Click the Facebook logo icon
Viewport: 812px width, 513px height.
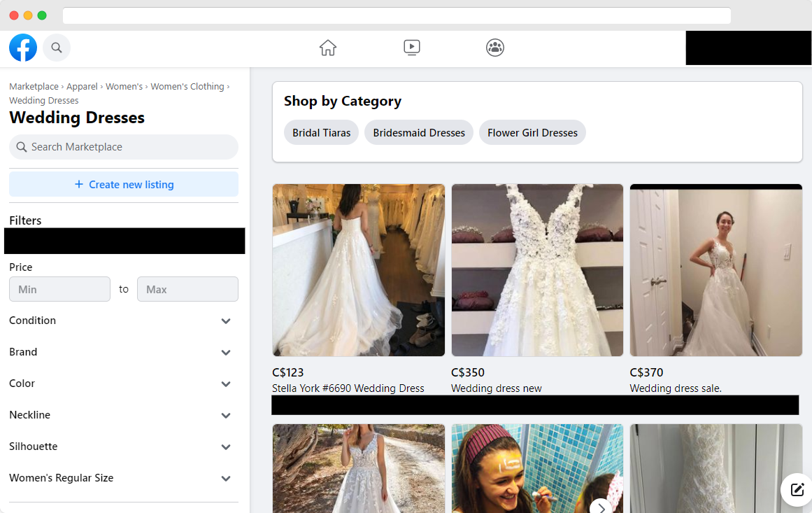pos(23,48)
